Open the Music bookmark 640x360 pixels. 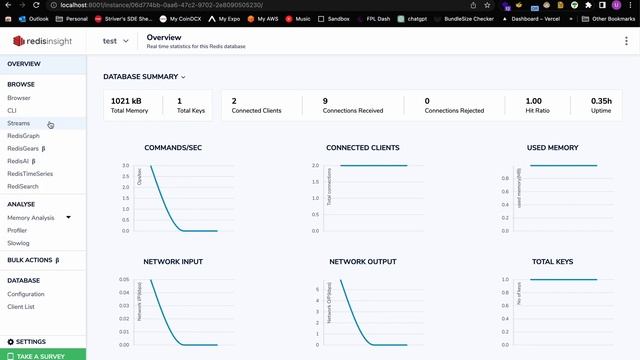298,19
